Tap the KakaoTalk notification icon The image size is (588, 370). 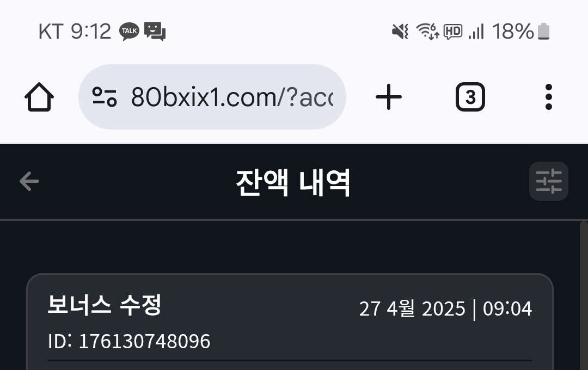tap(130, 32)
